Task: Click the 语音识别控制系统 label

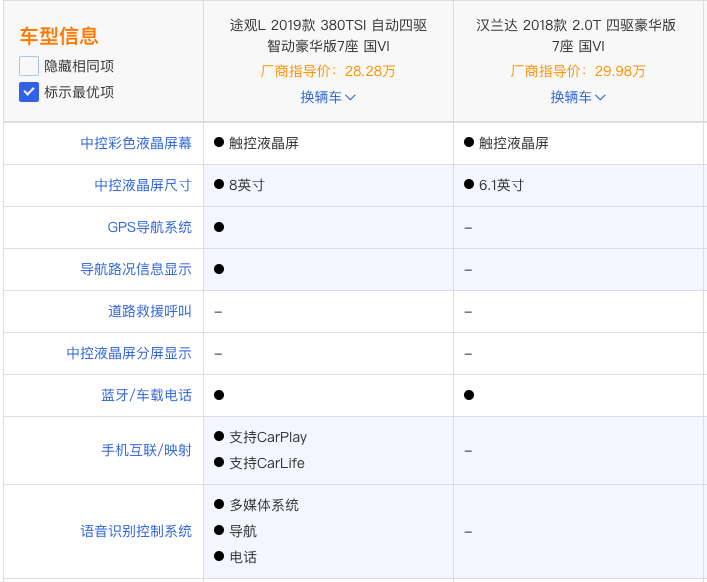Action: point(136,531)
